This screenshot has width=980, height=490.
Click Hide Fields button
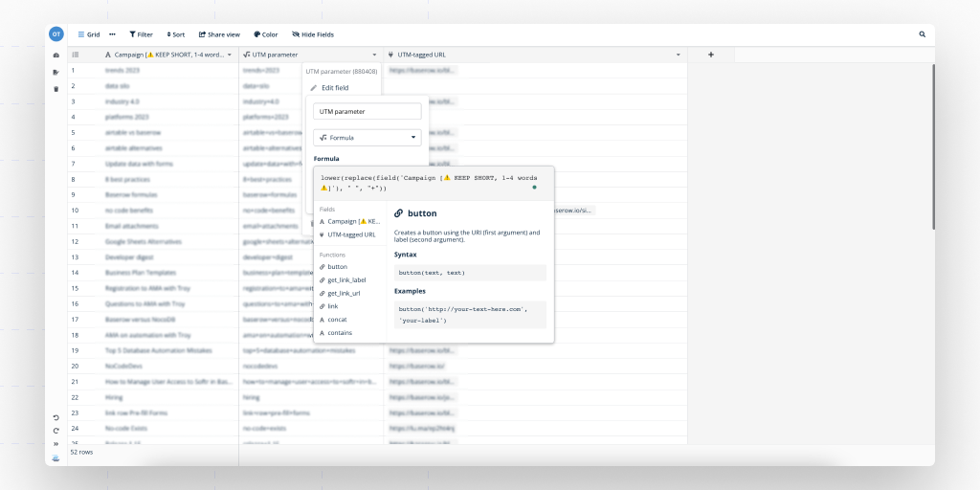(313, 34)
